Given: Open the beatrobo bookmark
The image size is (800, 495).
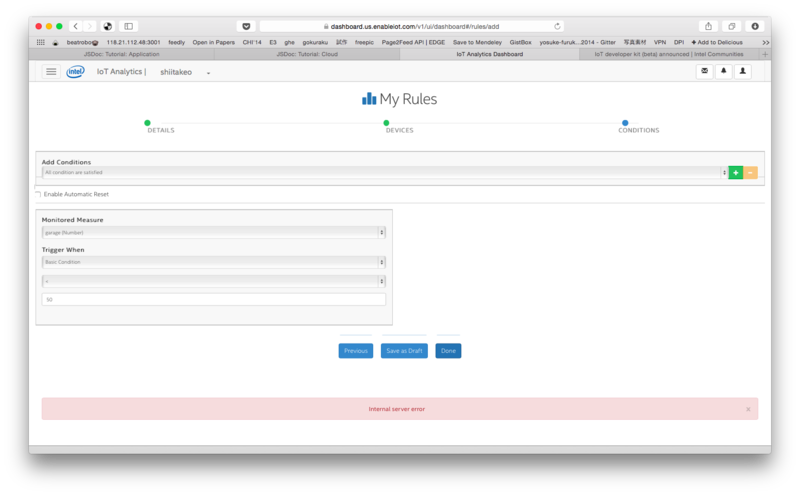Looking at the screenshot, I should click(82, 42).
